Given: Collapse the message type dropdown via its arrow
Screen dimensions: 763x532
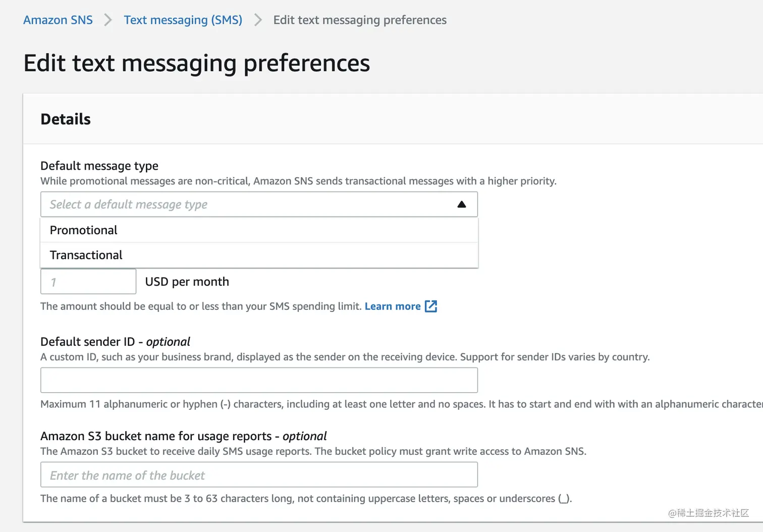Looking at the screenshot, I should pos(462,204).
